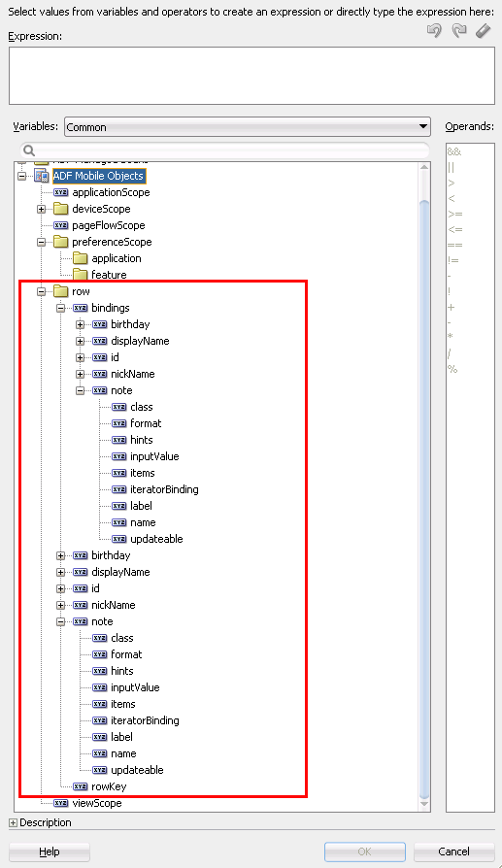
Task: Click icon of class under bindings note
Action: [119, 407]
